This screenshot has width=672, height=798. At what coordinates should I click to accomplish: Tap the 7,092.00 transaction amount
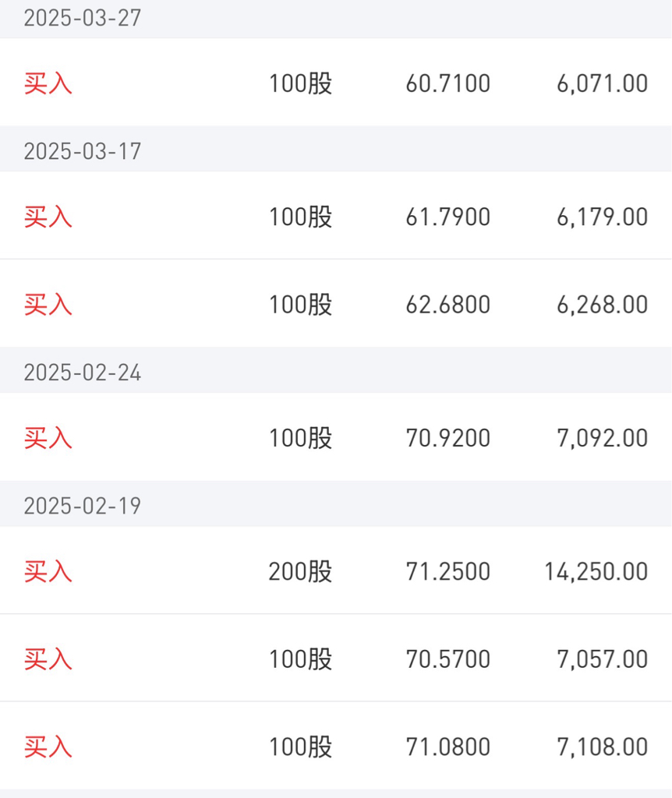(x=602, y=438)
